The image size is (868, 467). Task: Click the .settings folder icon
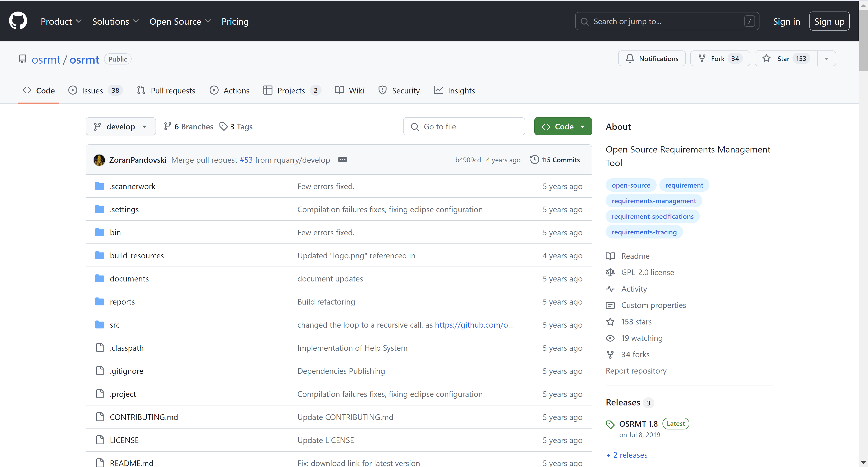pyautogui.click(x=100, y=209)
